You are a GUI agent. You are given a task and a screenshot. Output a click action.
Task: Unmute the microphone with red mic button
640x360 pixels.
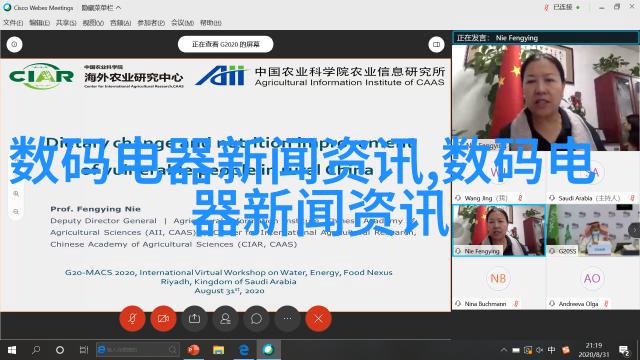(132, 318)
